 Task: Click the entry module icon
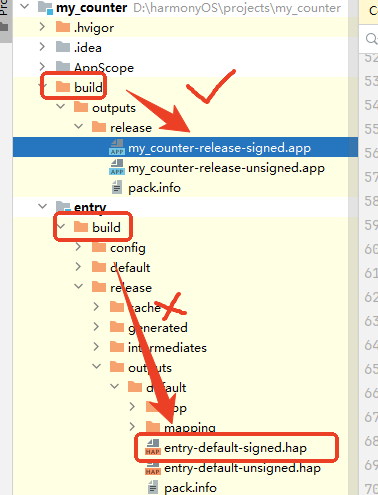click(63, 206)
